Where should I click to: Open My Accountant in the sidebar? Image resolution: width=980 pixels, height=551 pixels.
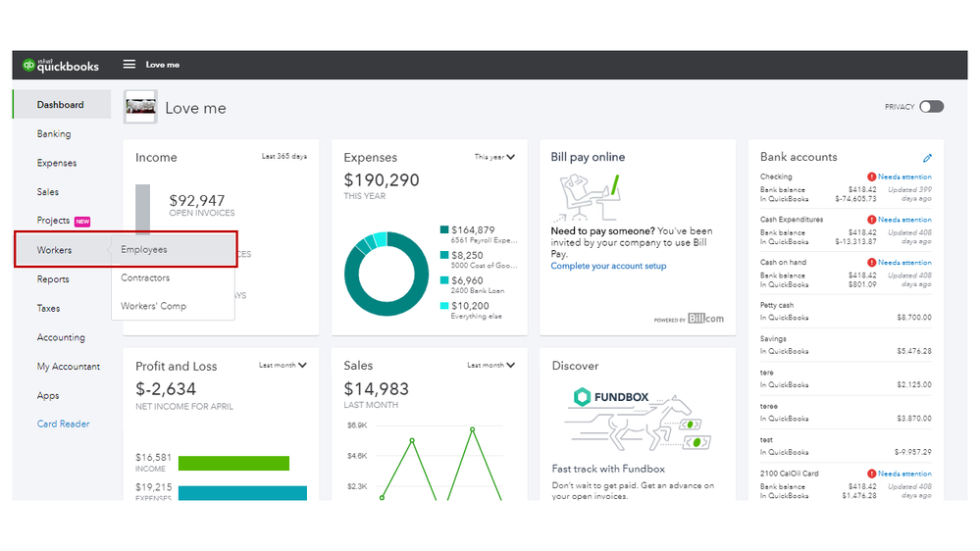tap(68, 366)
